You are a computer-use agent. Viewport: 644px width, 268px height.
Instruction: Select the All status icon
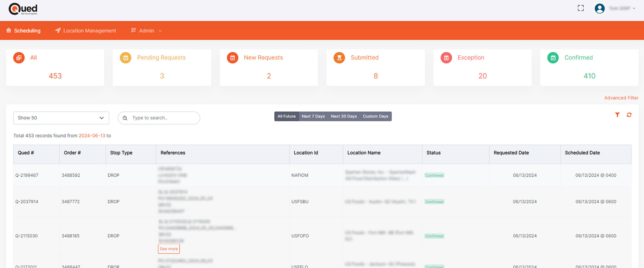(19, 58)
